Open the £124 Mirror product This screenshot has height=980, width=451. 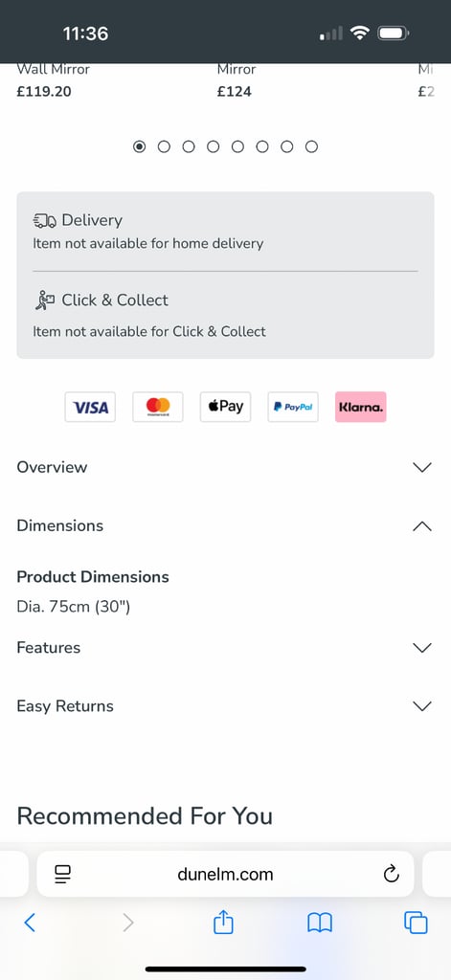tap(237, 80)
